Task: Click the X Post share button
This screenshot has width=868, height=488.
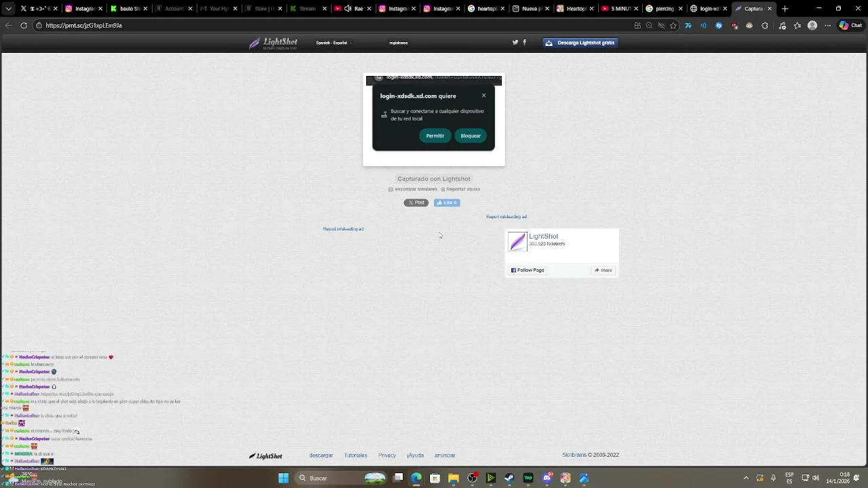Action: 416,203
